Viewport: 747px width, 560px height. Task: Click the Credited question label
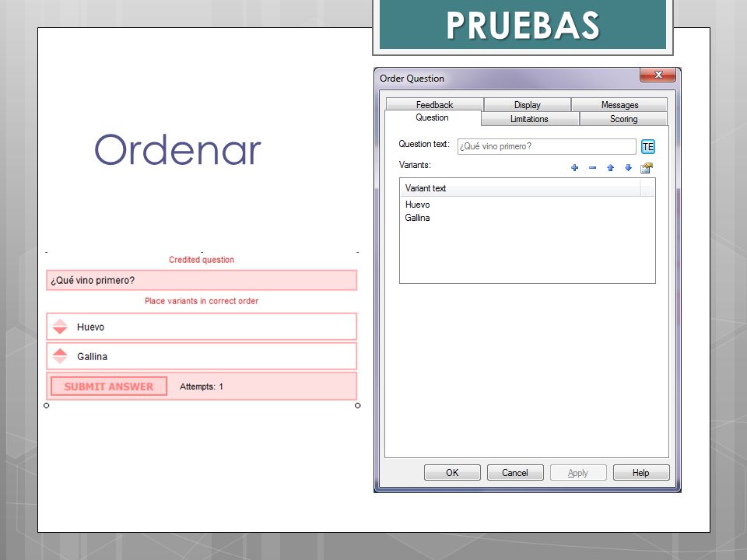pos(202,260)
